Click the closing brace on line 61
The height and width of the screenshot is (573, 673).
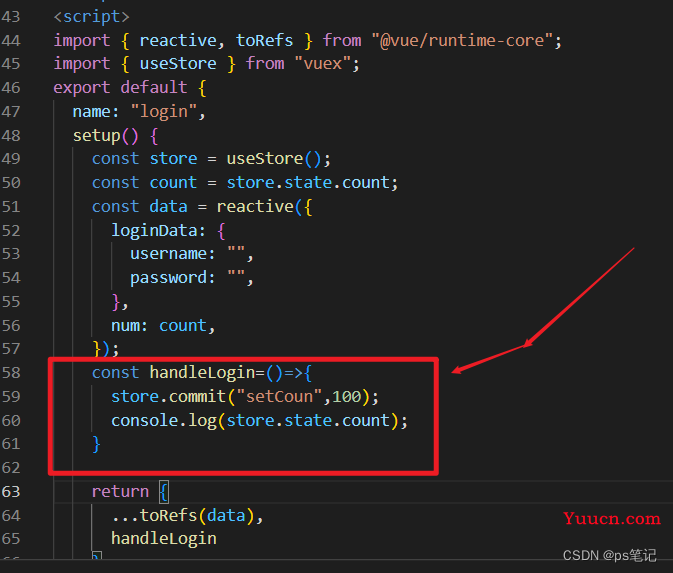(x=97, y=444)
